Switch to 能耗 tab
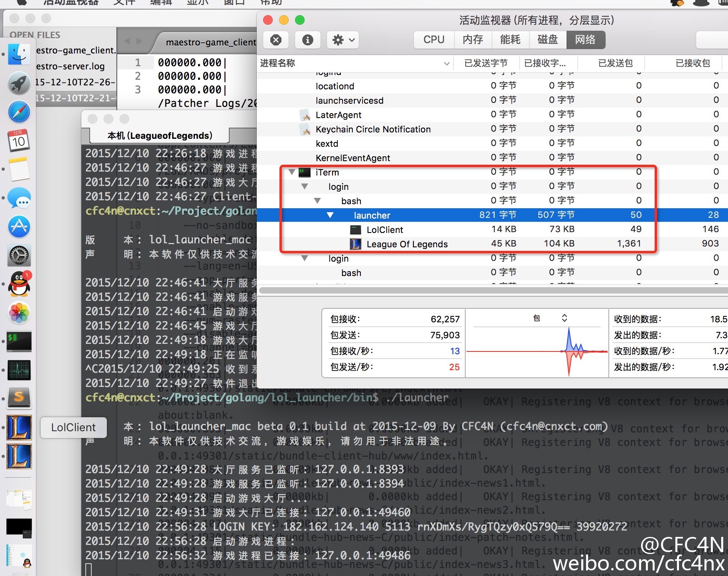The width and height of the screenshot is (728, 576). (x=510, y=40)
